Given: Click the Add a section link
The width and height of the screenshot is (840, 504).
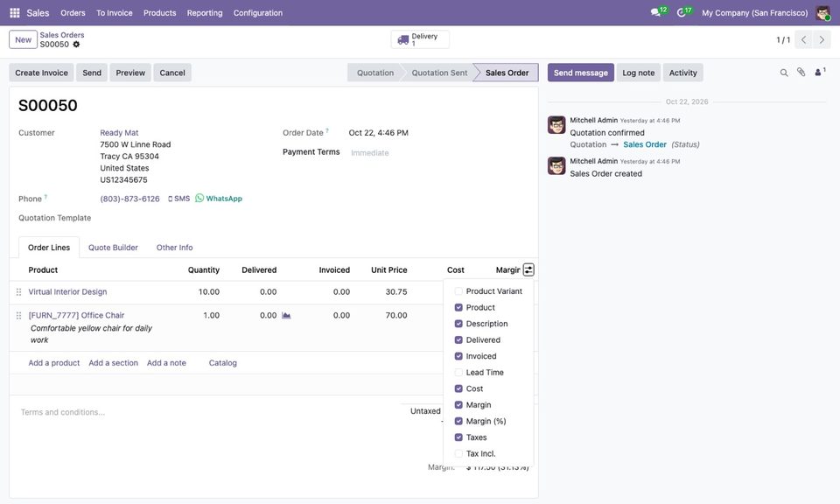Looking at the screenshot, I should 114,363.
